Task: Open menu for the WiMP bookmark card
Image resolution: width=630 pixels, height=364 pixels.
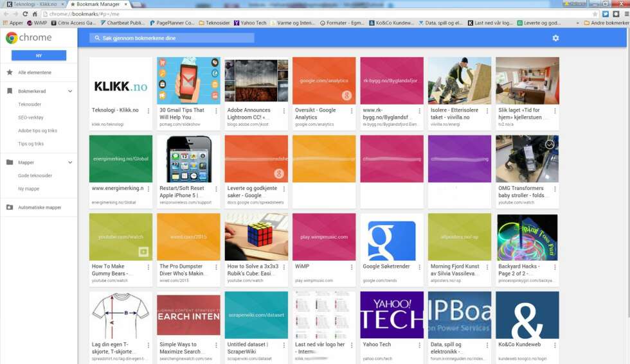Action: pyautogui.click(x=352, y=267)
